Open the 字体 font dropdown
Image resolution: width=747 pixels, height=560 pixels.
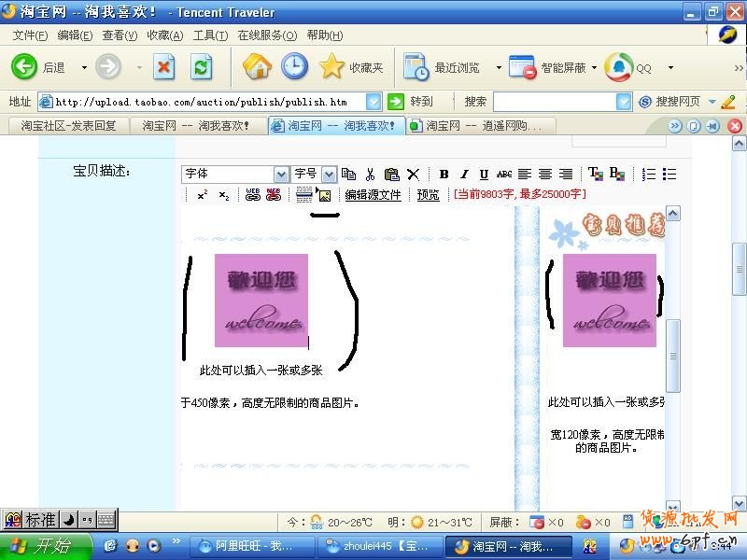281,175
